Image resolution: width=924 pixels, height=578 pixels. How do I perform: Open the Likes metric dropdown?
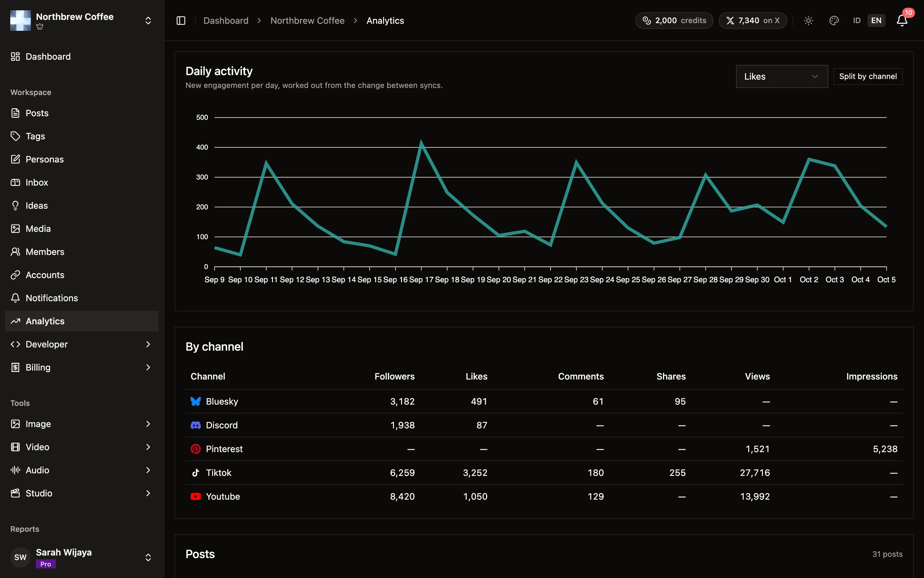point(782,76)
